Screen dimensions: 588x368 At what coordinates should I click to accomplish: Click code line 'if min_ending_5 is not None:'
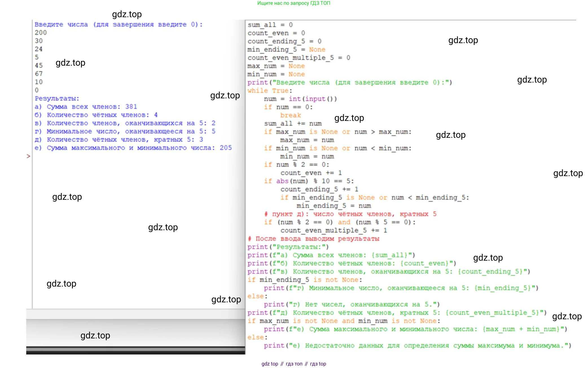305,280
